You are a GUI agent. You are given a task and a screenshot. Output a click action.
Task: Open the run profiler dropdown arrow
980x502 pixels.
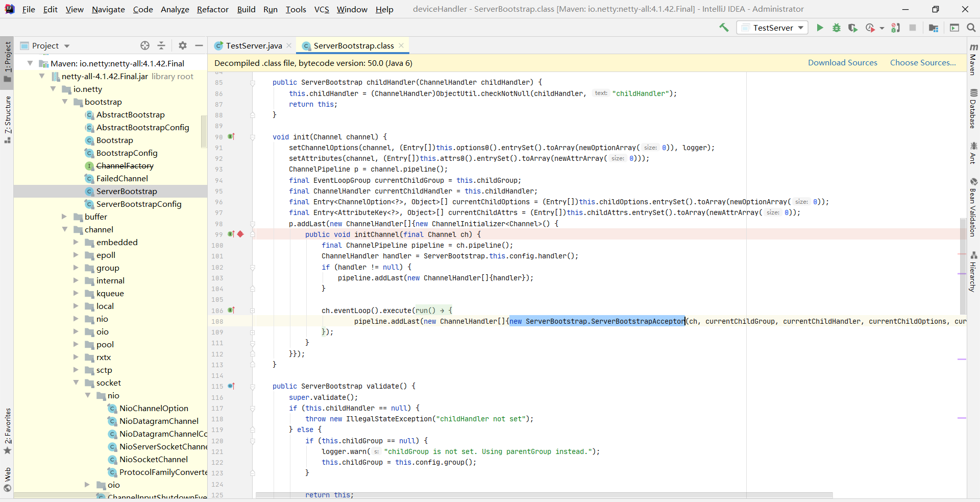881,28
